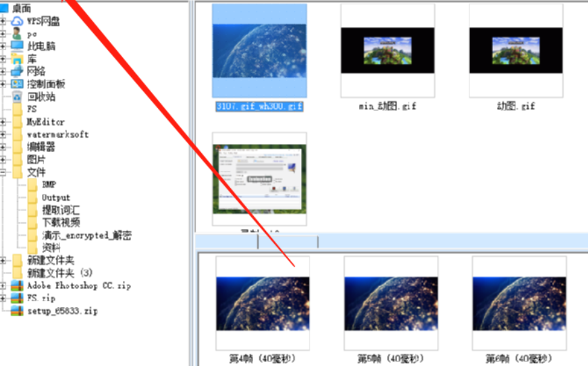Image resolution: width=588 pixels, height=366 pixels.
Task: Select the 第5帧 (40毫秒) frame thumbnail
Action: click(x=391, y=303)
